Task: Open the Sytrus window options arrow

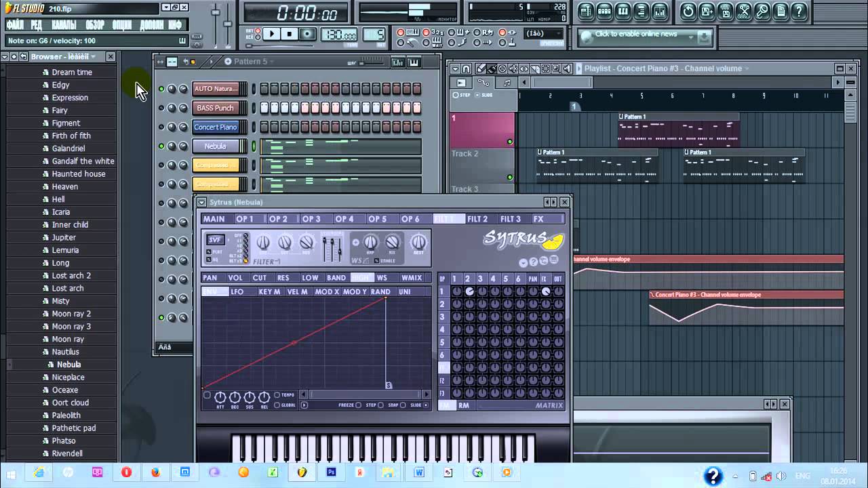Action: (x=201, y=202)
